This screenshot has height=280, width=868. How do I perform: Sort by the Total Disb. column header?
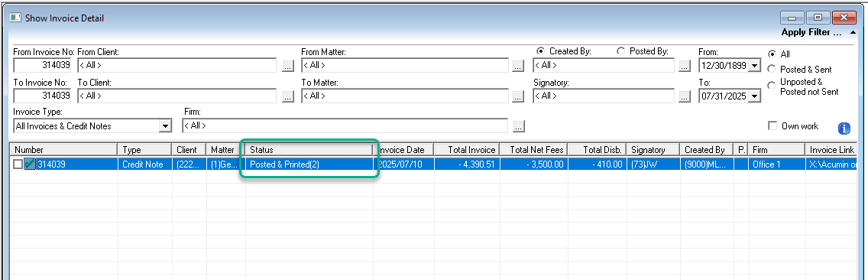(x=597, y=150)
